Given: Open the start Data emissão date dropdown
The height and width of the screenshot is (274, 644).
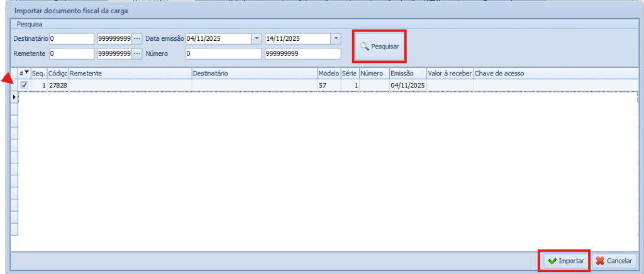Looking at the screenshot, I should click(x=256, y=38).
